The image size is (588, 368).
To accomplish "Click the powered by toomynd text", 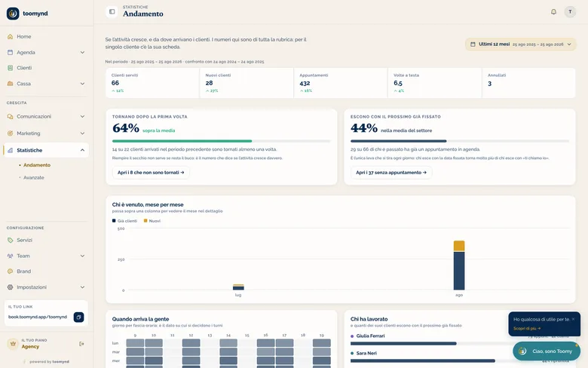I will [x=49, y=362].
